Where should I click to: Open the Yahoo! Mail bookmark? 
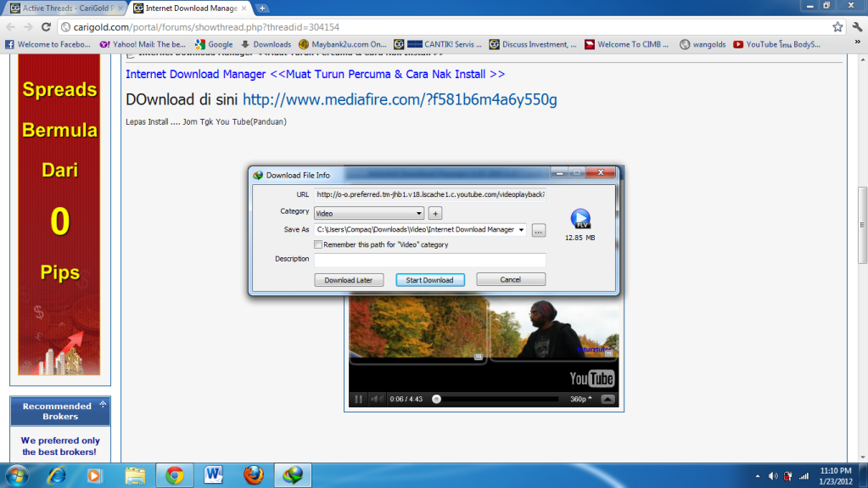143,44
